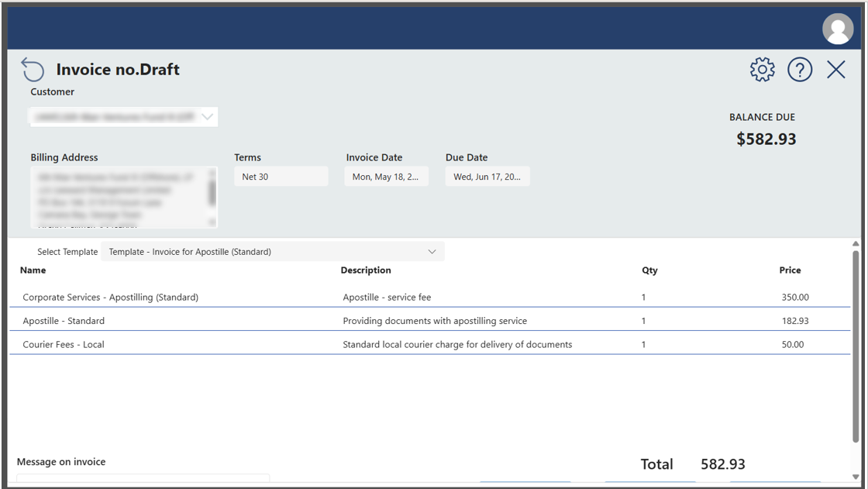The width and height of the screenshot is (868, 489).
Task: Click the Message on invoice label
Action: 61,462
